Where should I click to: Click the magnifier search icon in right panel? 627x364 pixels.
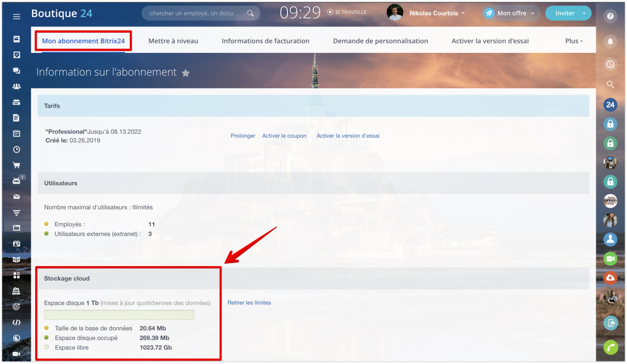click(610, 84)
